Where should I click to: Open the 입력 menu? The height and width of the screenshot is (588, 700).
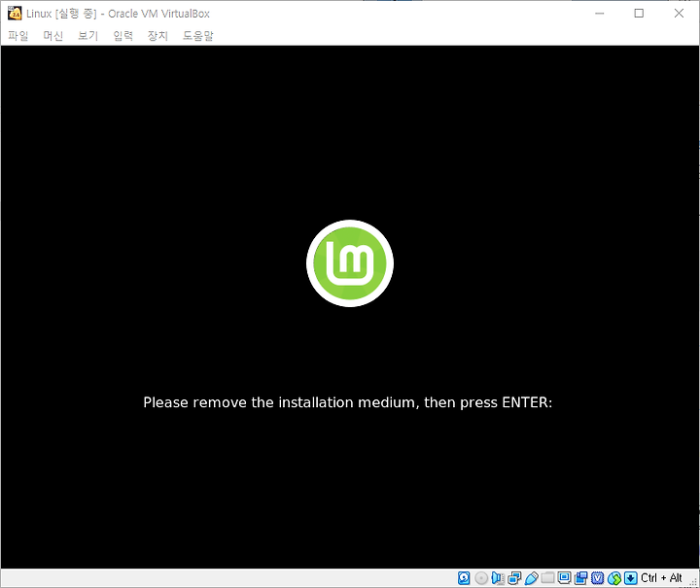point(122,36)
